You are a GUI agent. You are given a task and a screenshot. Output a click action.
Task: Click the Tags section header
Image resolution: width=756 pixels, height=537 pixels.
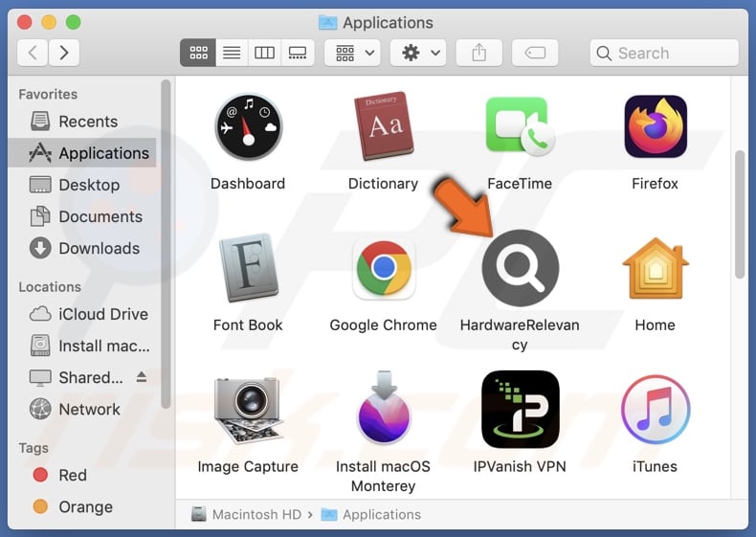[x=33, y=448]
